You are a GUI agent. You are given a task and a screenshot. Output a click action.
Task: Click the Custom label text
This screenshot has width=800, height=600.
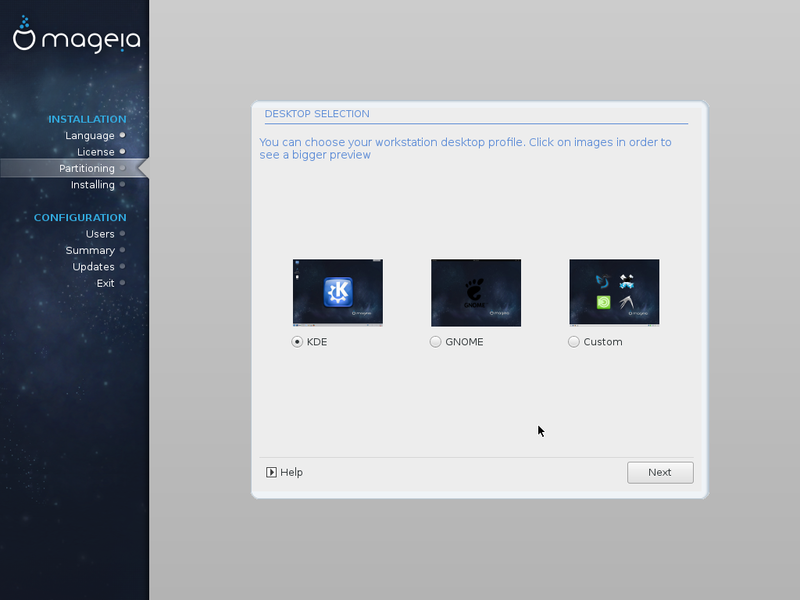[x=603, y=342]
